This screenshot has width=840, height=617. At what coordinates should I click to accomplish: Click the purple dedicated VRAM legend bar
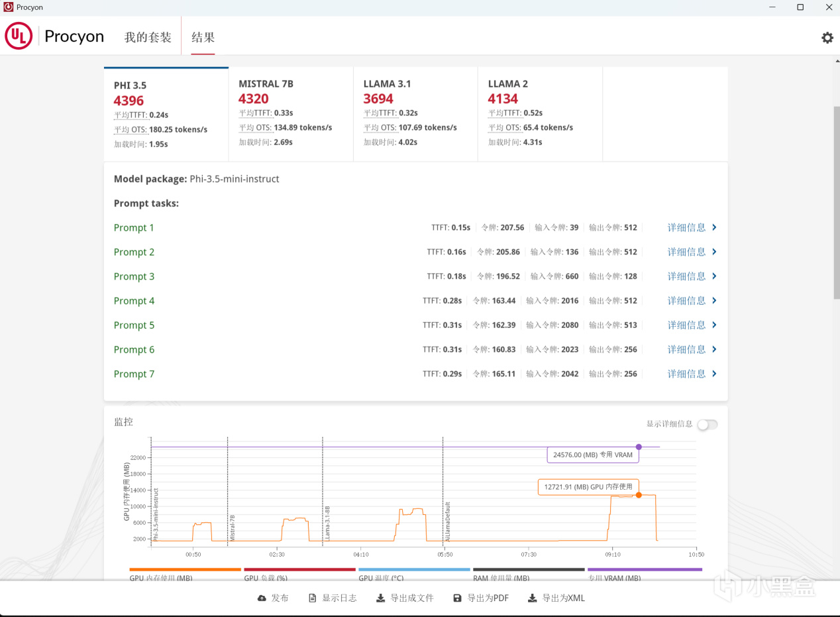click(645, 569)
